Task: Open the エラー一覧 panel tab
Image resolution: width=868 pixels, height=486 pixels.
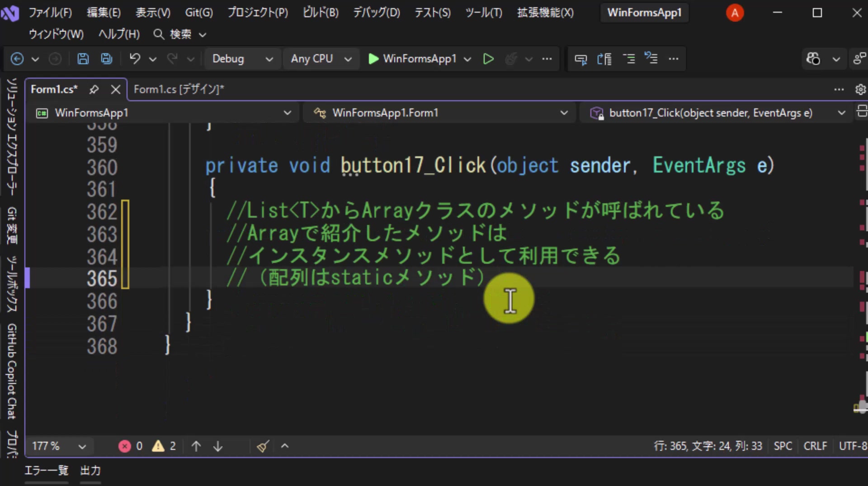Action: coord(46,471)
